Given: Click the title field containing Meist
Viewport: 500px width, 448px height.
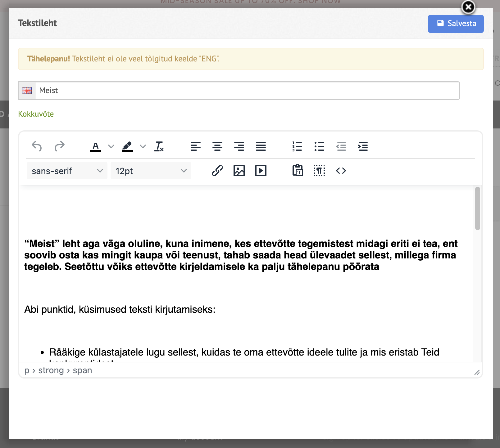Looking at the screenshot, I should point(248,91).
